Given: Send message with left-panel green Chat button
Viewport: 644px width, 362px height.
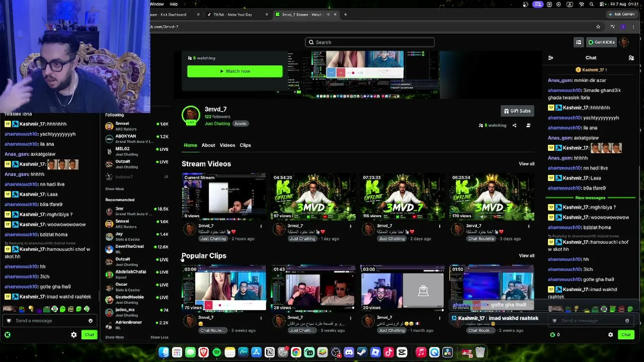Looking at the screenshot, I should [89, 335].
